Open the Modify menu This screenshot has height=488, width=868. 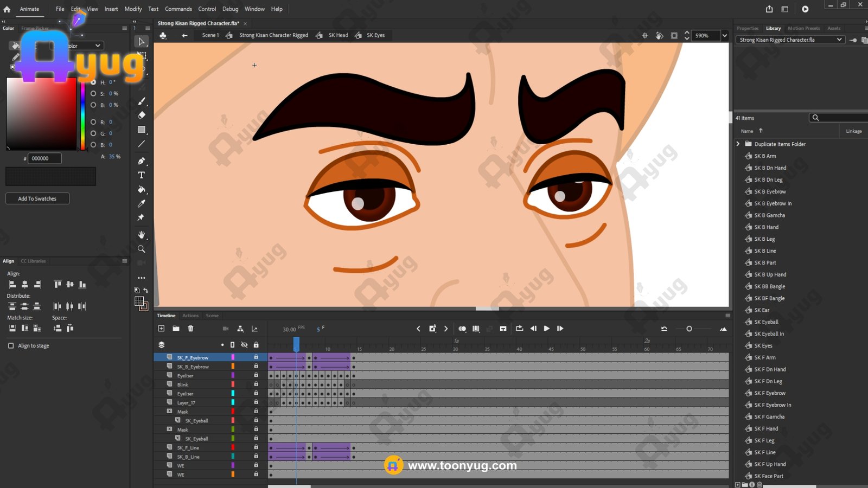133,9
